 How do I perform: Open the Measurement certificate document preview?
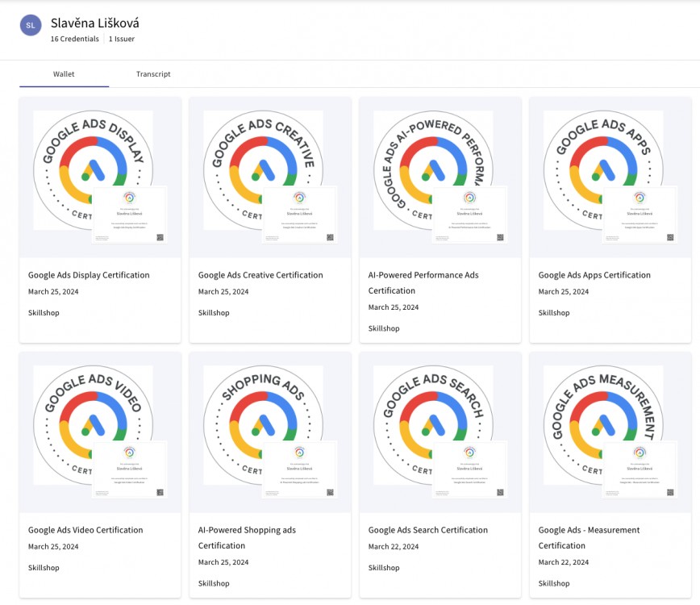tap(640, 469)
